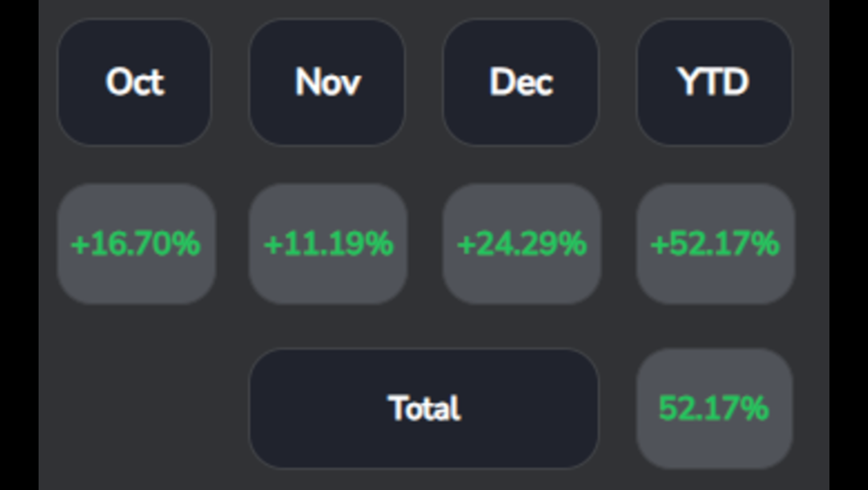The width and height of the screenshot is (868, 490).
Task: Click the Total label box
Action: (424, 408)
